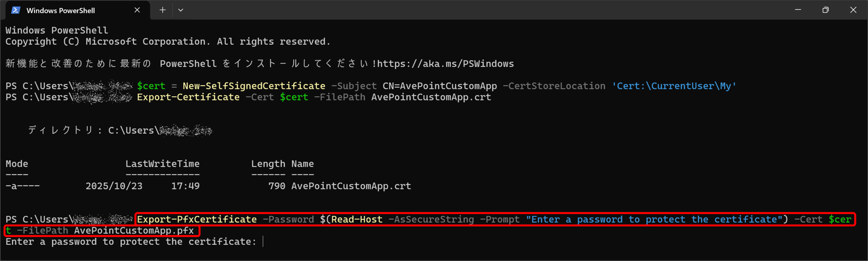Close the Windows PowerShell tab
Image resolution: width=868 pixels, height=261 pixels.
(x=137, y=10)
